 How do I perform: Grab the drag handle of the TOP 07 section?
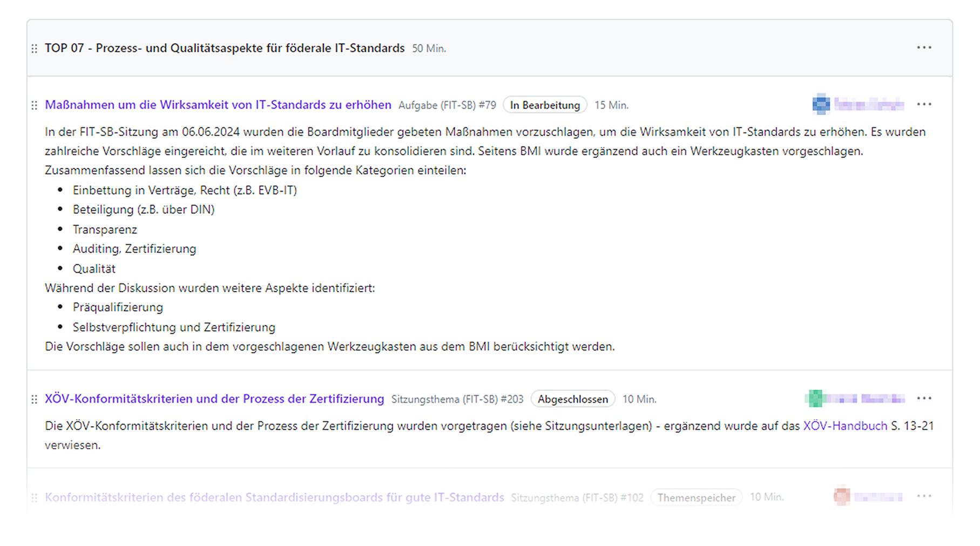coord(35,49)
